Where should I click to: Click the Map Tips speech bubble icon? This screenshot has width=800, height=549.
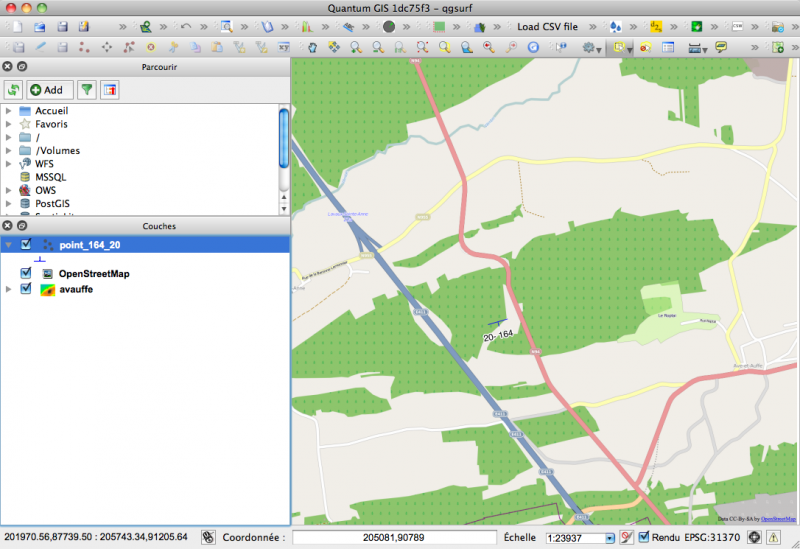(721, 47)
